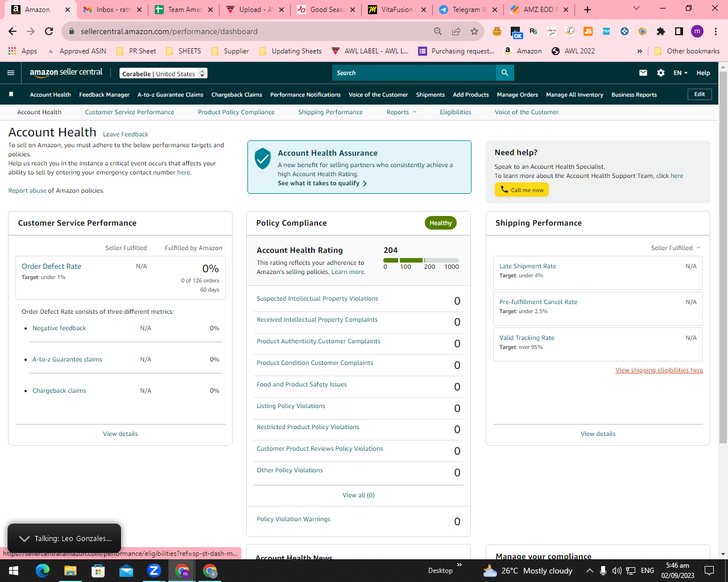Click the Seller Central search field

pyautogui.click(x=414, y=73)
